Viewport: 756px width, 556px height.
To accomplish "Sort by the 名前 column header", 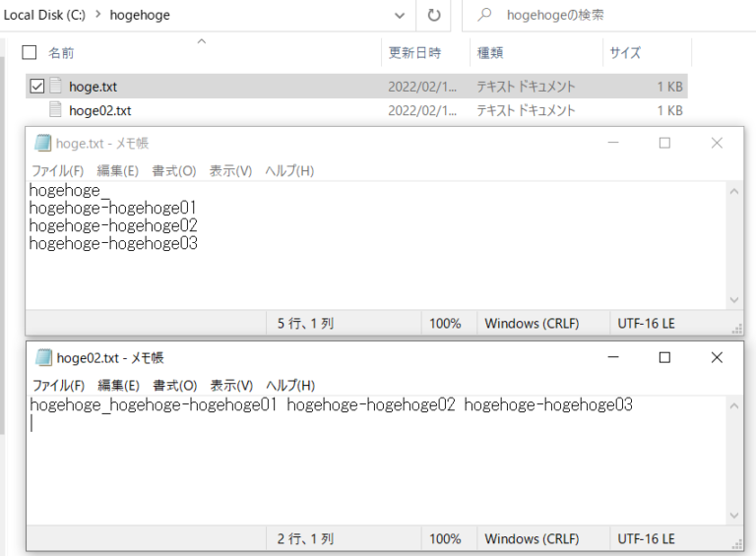I will pyautogui.click(x=61, y=52).
